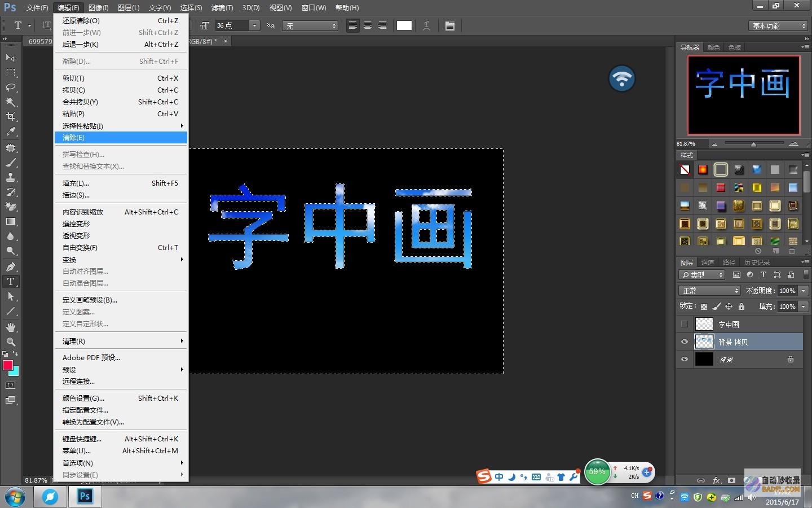Select the Clone Stamp tool
Viewport: 812px width, 508px height.
pyautogui.click(x=11, y=177)
